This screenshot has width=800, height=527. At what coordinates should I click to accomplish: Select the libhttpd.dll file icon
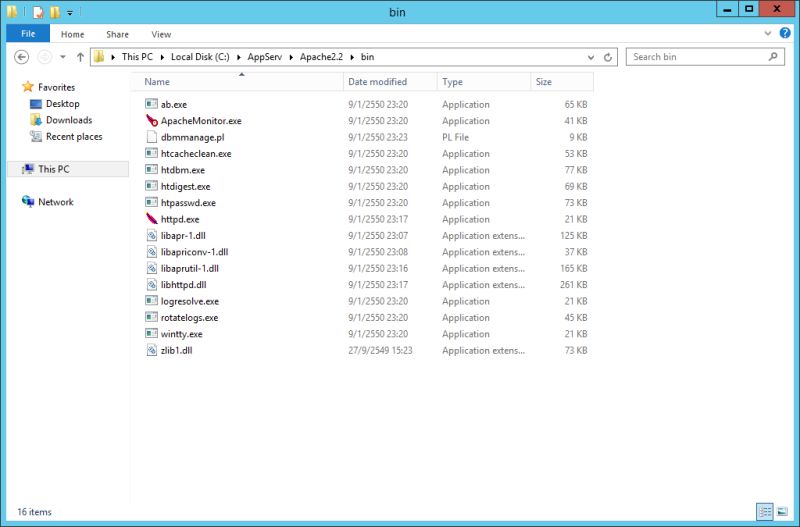coord(152,284)
